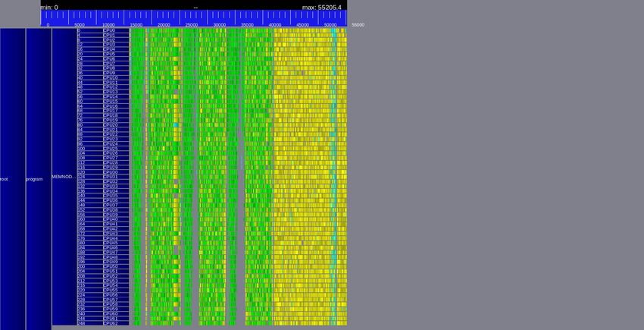Click the 35000 mark on time ruler
The image size is (644, 330).
pos(247,25)
